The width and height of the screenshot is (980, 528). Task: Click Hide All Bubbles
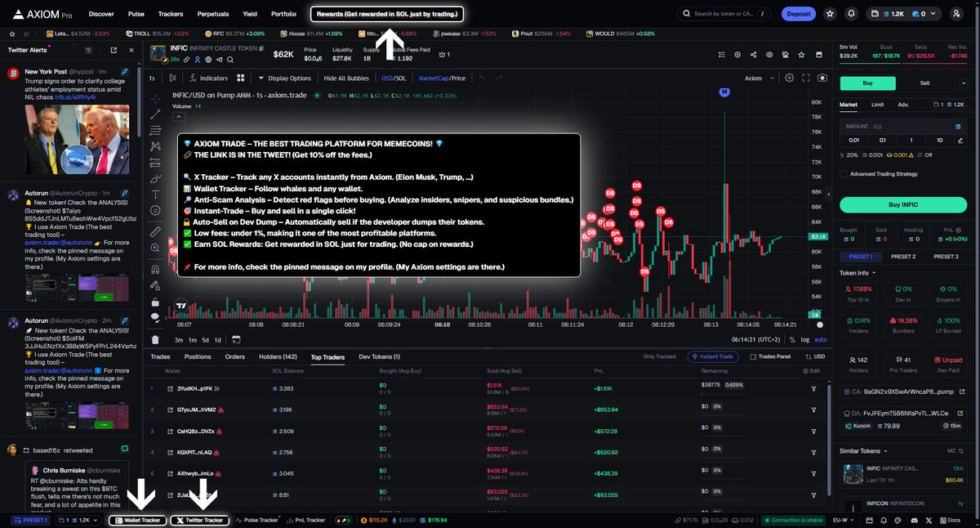point(347,78)
